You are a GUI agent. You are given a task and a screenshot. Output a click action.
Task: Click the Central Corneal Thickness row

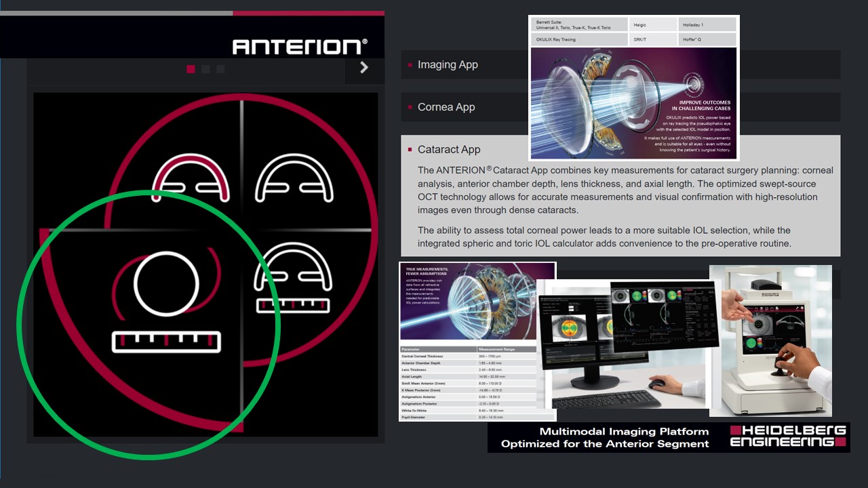point(468,357)
